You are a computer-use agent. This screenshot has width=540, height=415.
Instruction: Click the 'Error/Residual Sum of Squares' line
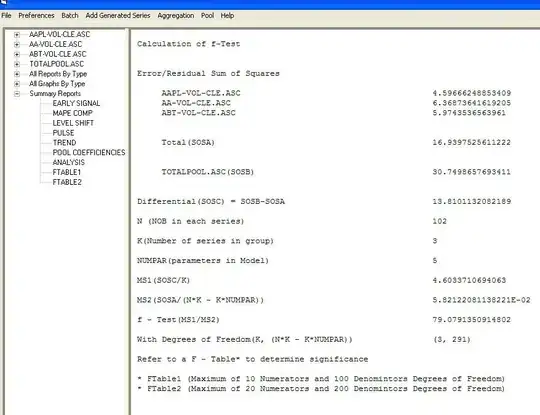[208, 73]
